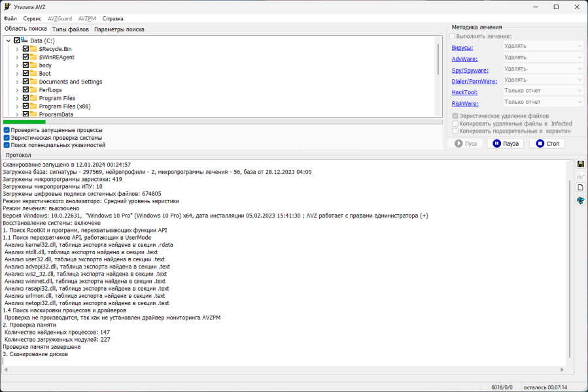Open the Сервис menu

(x=32, y=18)
